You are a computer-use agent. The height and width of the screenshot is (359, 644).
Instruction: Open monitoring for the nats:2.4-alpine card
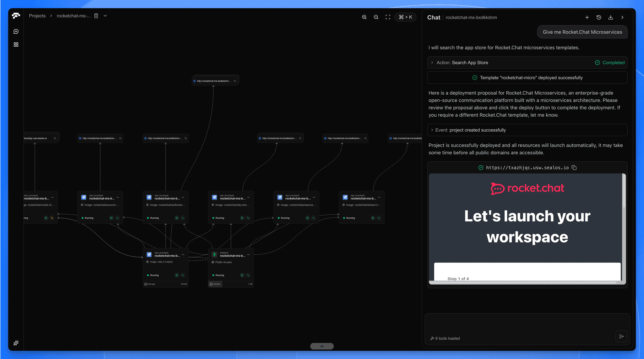click(183, 275)
